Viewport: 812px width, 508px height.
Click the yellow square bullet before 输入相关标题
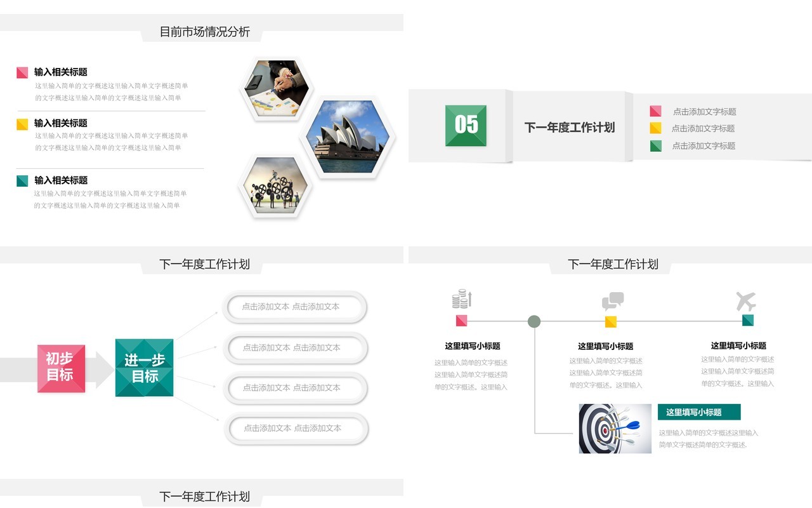point(22,124)
